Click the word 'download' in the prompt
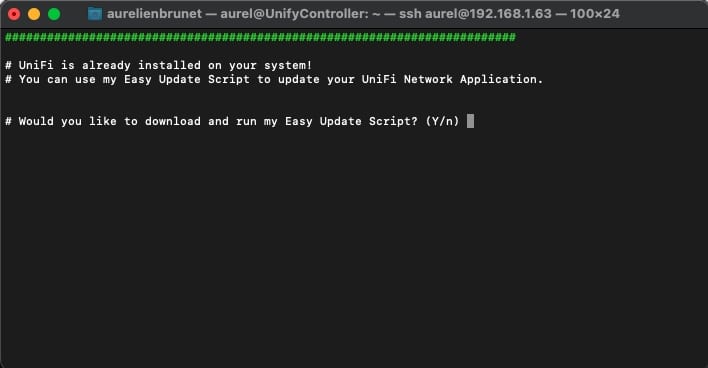Screen dimensions: 708x368 click(172, 121)
